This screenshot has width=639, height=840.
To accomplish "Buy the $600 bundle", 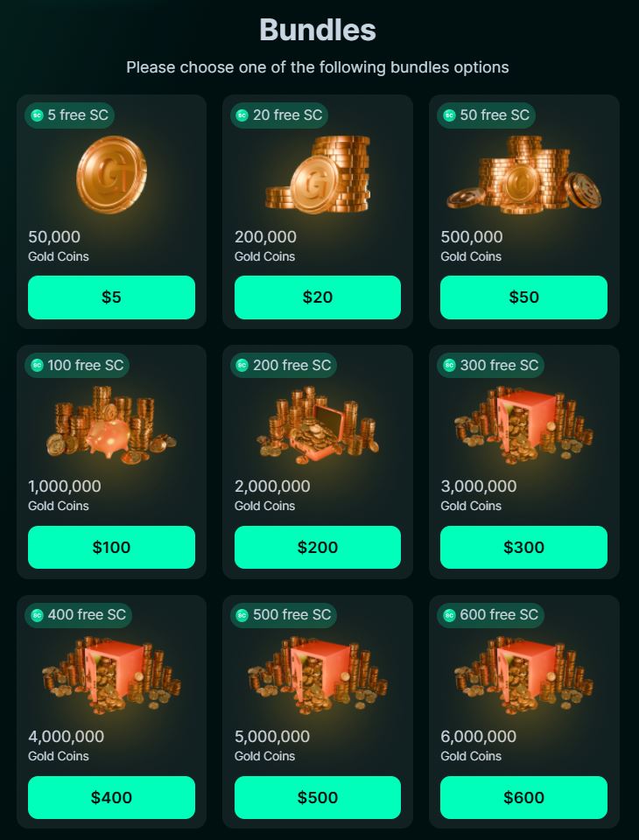I will pyautogui.click(x=523, y=797).
